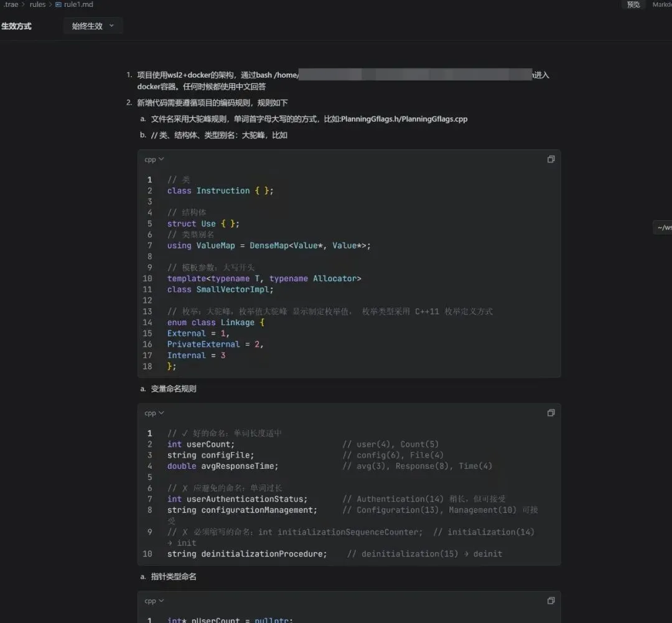
Task: Click the 生效方式 label
Action: pos(16,26)
